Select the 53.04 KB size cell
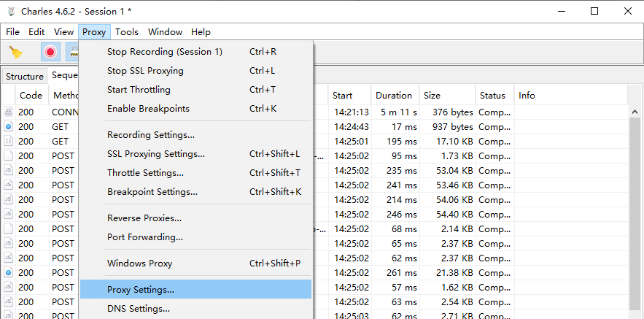The height and width of the screenshot is (319, 644). coord(447,170)
